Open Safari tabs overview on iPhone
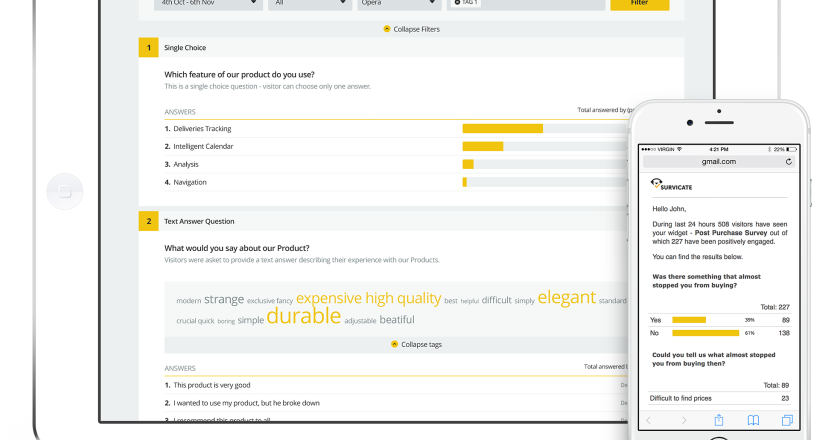Screen dimensions: 840x440 [x=787, y=421]
